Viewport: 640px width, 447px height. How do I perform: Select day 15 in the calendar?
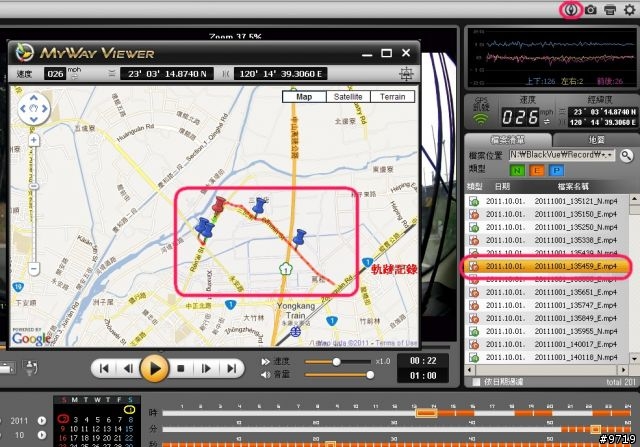tap(129, 429)
